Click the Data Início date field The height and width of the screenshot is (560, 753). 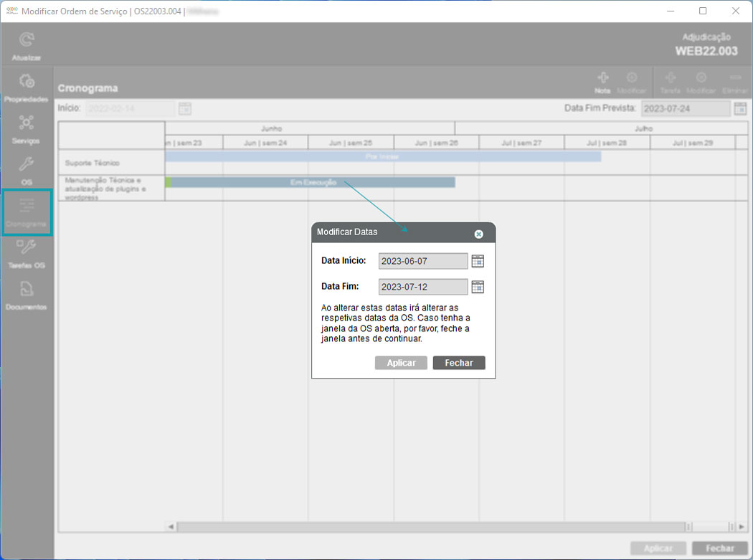pos(422,262)
